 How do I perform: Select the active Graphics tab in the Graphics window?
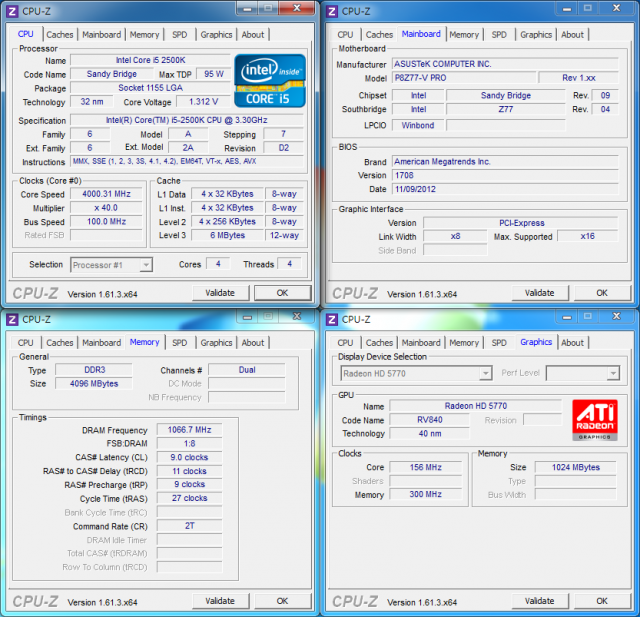(x=536, y=342)
